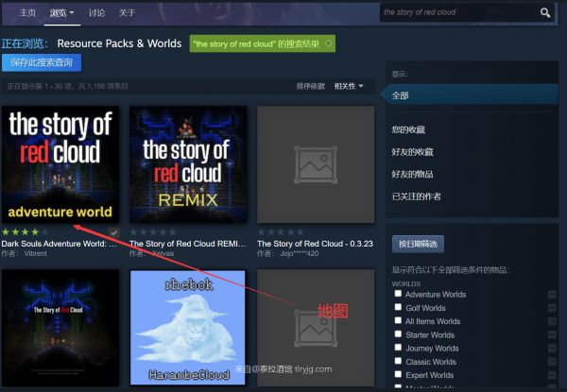Open the 讨论 tab
Viewport: 567px width, 392px height.
point(96,13)
